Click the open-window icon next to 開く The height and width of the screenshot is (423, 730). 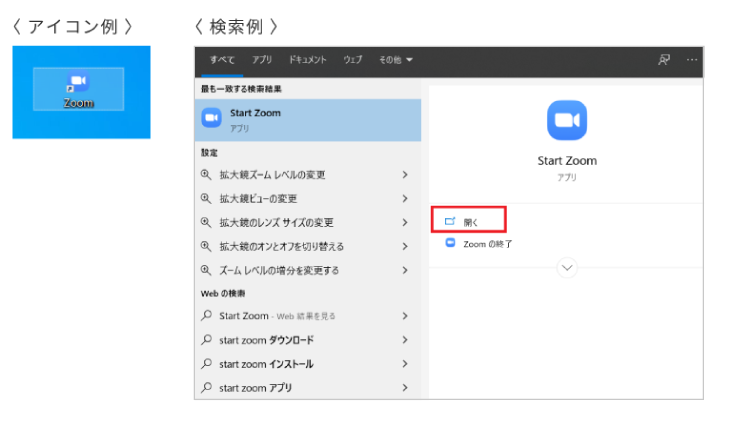pyautogui.click(x=450, y=221)
